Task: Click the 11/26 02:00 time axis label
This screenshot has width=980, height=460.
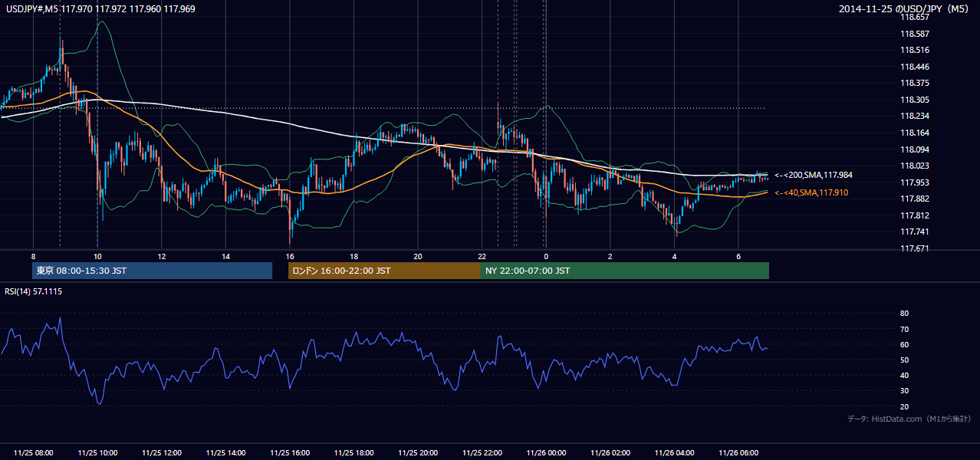Action: (x=610, y=453)
